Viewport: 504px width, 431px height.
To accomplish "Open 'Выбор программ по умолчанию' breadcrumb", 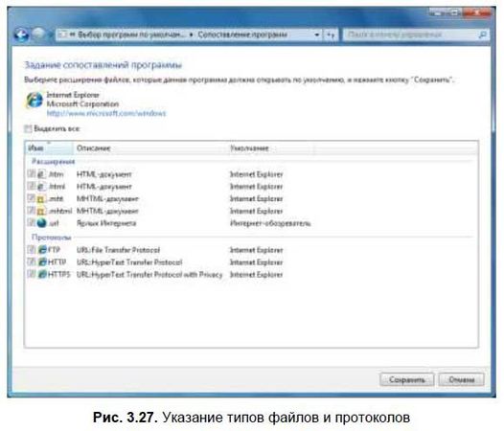I will [131, 34].
